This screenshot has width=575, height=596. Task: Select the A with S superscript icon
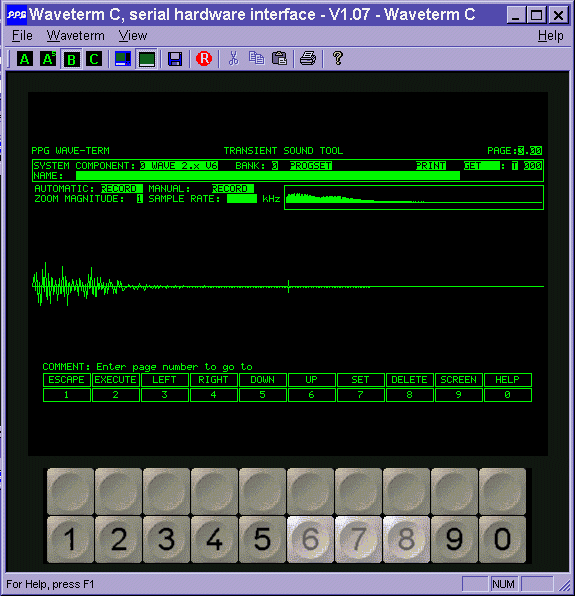click(48, 59)
